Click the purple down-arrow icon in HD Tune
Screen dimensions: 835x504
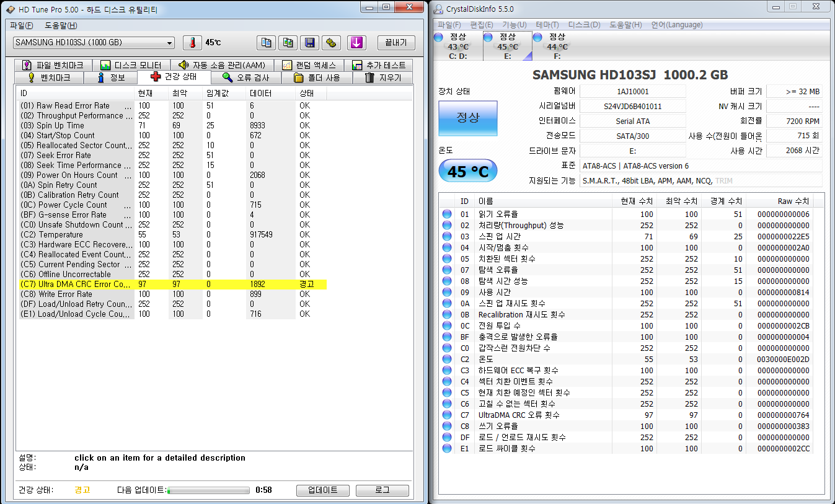(356, 43)
